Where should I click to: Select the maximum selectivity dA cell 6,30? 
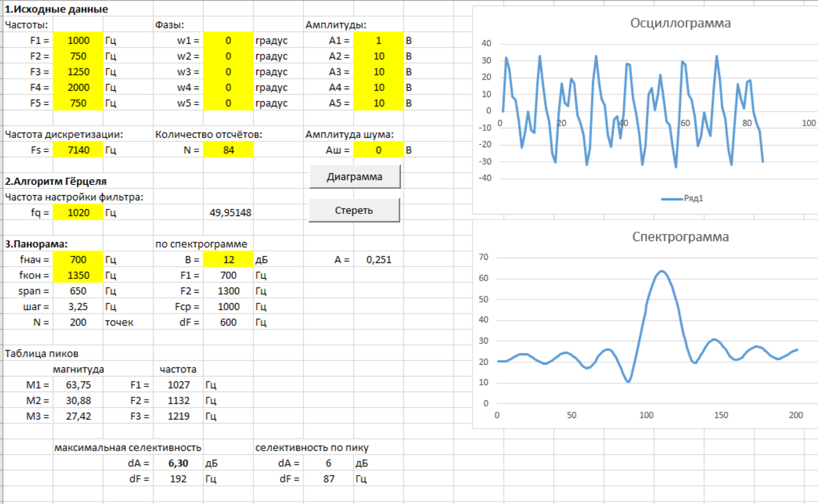click(178, 463)
